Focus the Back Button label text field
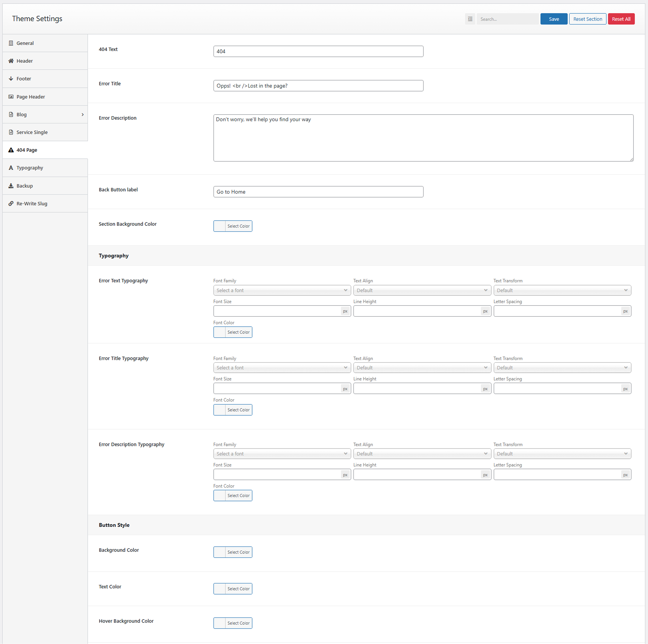The width and height of the screenshot is (648, 644). (318, 192)
